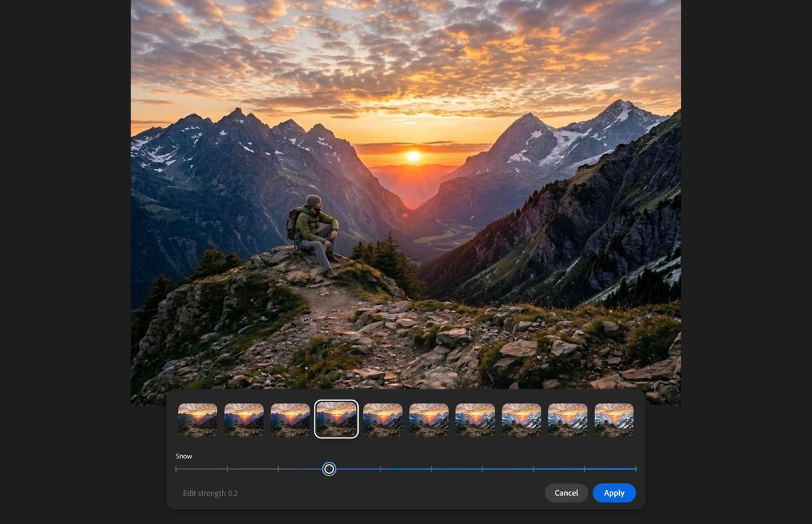Viewport: 812px width, 524px height.
Task: Select the first snow-free preview thumbnail
Action: [x=198, y=419]
